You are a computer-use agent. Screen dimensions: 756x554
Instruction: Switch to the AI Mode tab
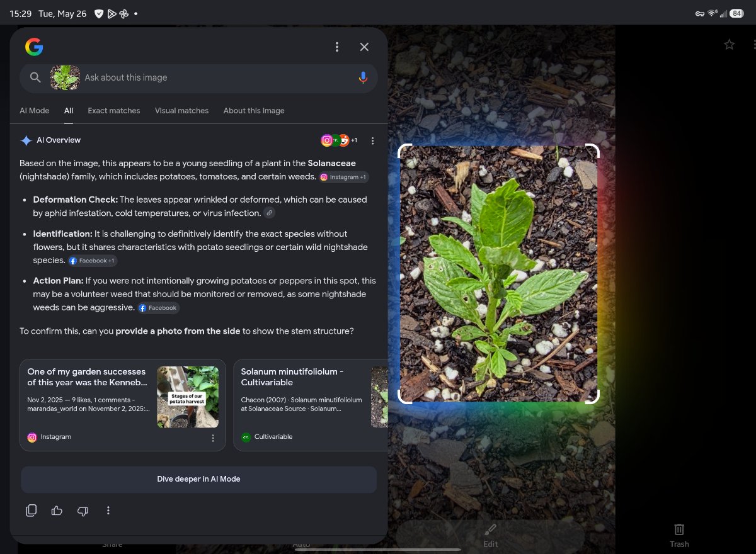point(35,110)
